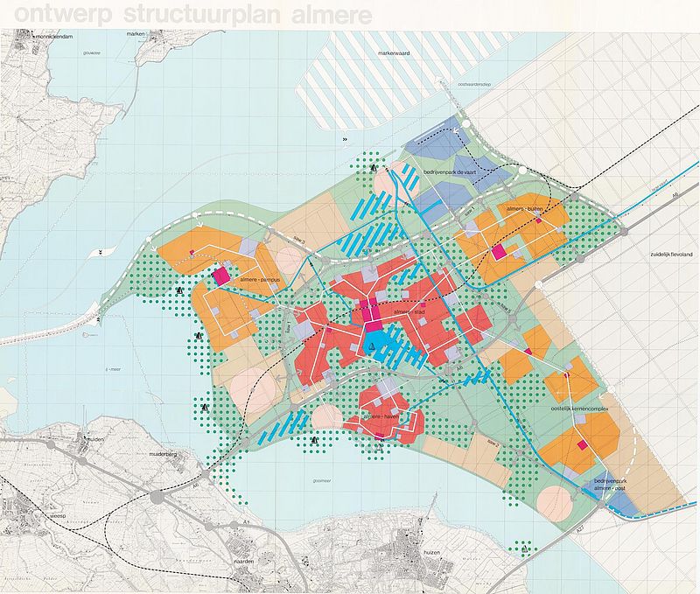Click the magenta center square of almere-pampus
This screenshot has width=700, height=594.
[220, 275]
